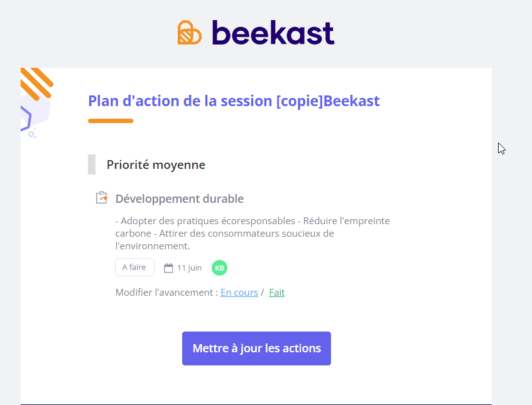Click the action description about pratiques écoresponsables
This screenshot has width=532, height=405.
coord(252,234)
